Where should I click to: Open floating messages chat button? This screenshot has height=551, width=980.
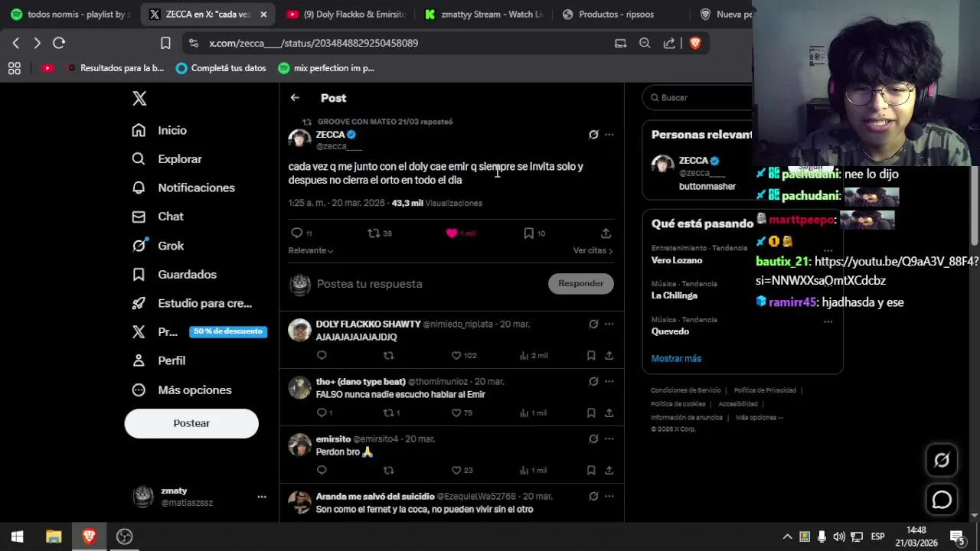(x=942, y=500)
